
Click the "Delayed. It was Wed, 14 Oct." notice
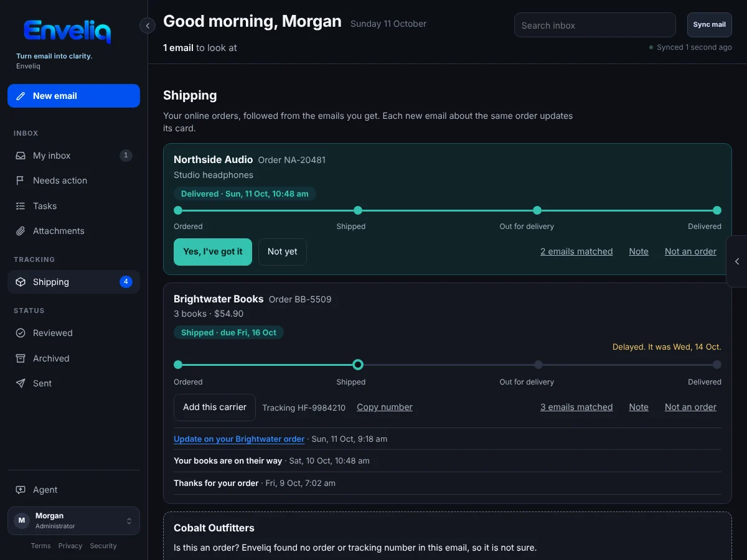click(x=667, y=347)
